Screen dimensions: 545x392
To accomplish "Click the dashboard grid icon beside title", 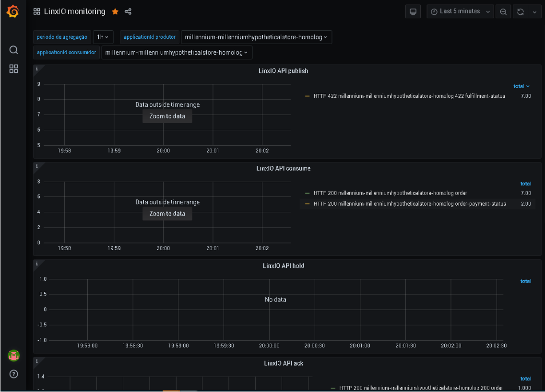I will 37,12.
